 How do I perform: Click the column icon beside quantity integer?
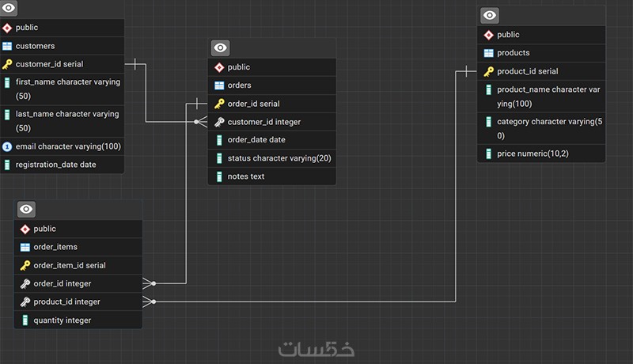point(25,320)
